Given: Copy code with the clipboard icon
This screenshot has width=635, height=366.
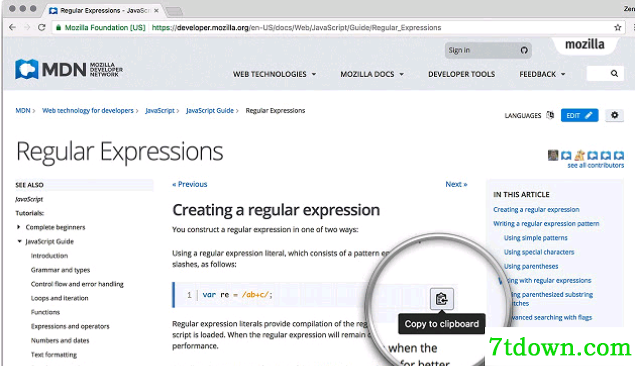Looking at the screenshot, I should coord(441,299).
